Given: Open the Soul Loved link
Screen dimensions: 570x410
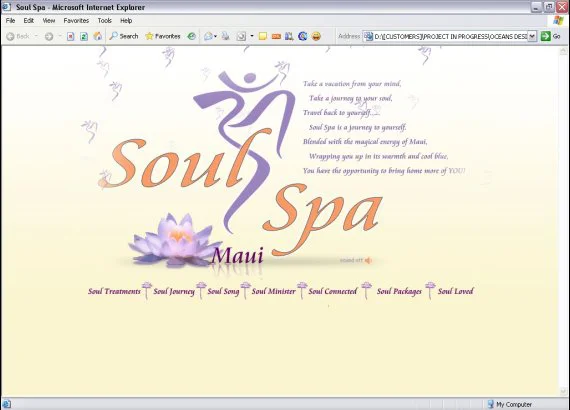Looking at the screenshot, I should [455, 291].
